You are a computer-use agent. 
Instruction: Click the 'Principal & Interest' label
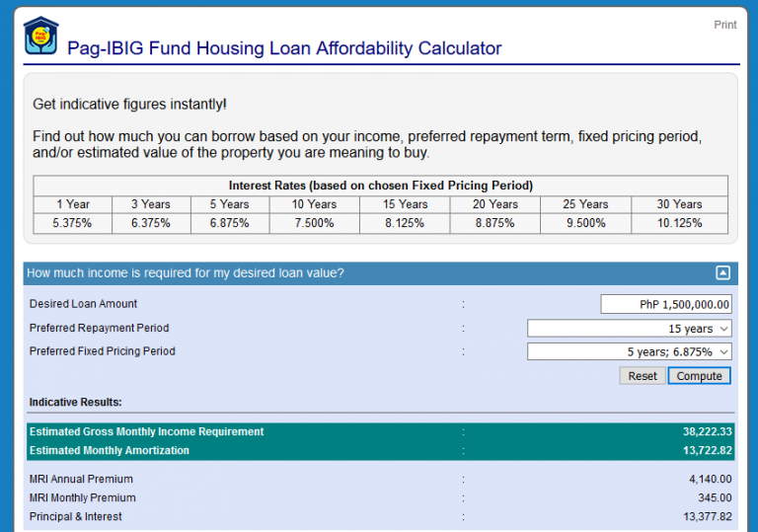click(75, 516)
